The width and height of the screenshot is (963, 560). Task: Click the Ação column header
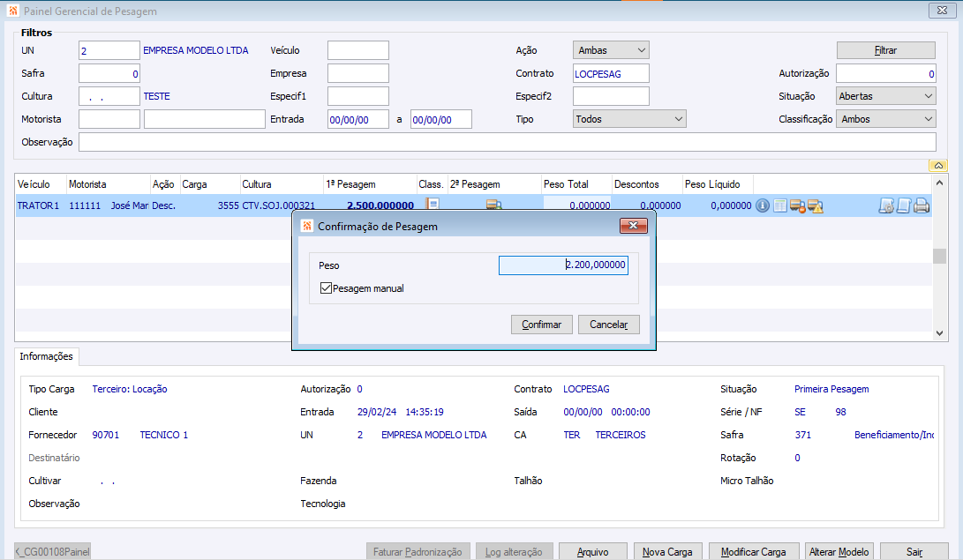pyautogui.click(x=165, y=184)
